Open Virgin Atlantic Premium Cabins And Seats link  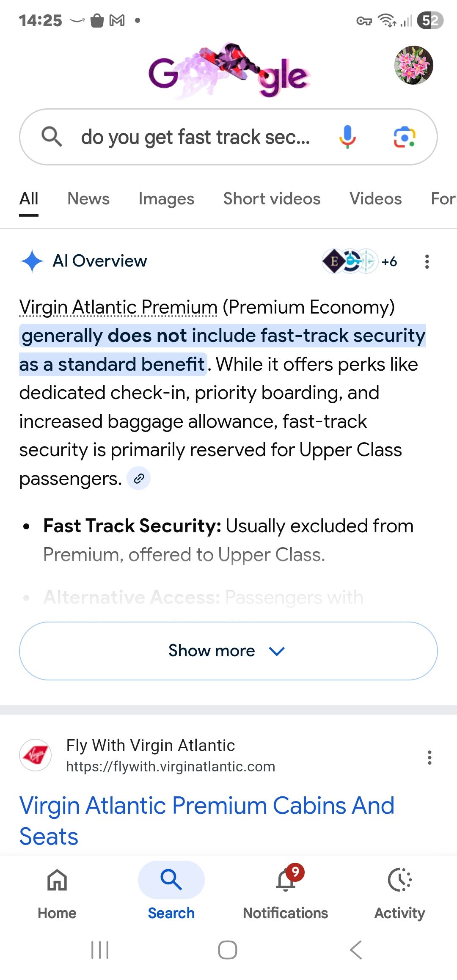point(207,821)
